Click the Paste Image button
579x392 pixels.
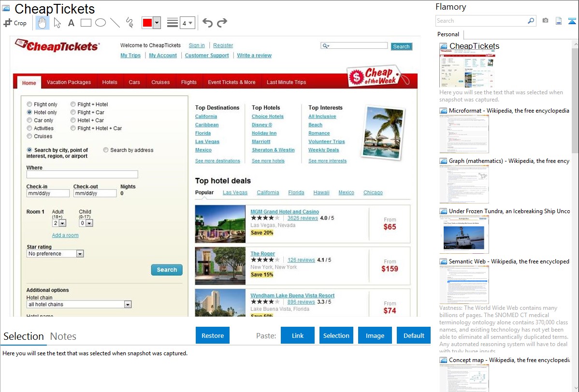[375, 335]
